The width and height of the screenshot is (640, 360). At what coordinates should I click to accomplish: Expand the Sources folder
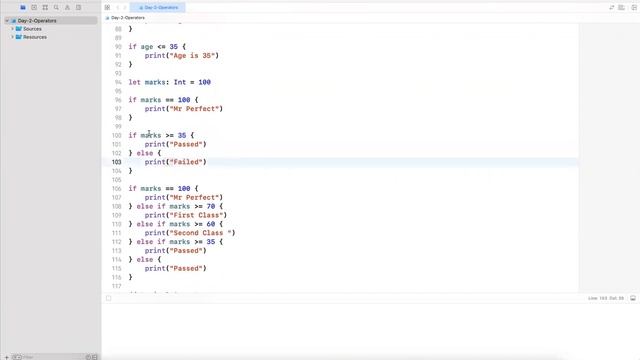click(x=13, y=29)
